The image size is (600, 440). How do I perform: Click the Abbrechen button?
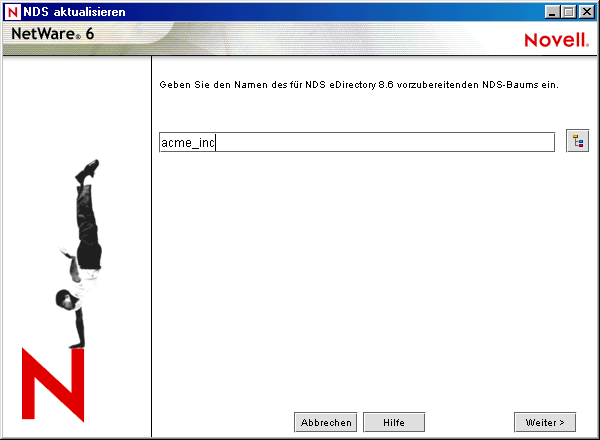[326, 422]
